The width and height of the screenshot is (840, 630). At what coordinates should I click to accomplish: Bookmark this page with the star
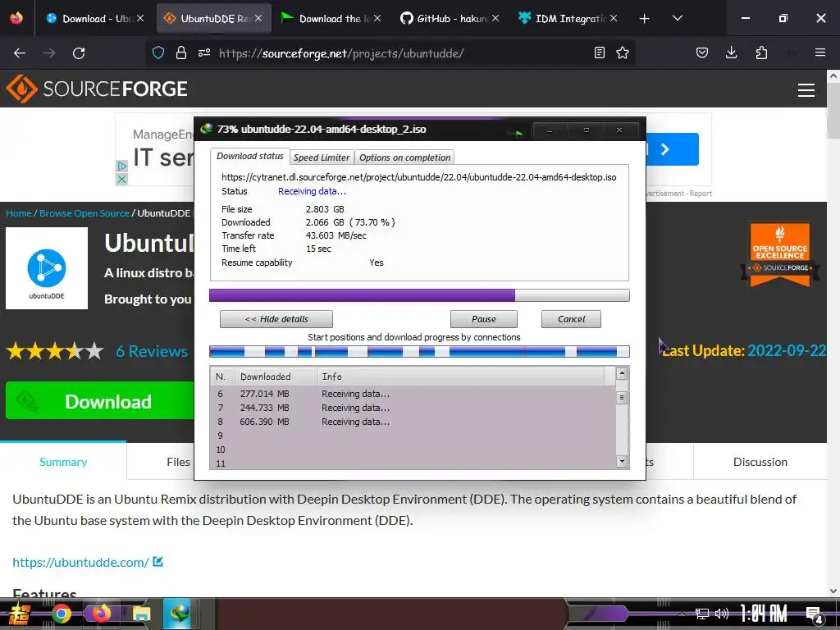(x=623, y=53)
